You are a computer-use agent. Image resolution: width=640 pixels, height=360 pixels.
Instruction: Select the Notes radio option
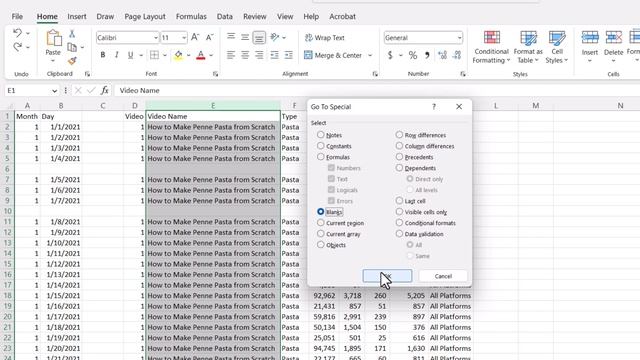coord(320,135)
